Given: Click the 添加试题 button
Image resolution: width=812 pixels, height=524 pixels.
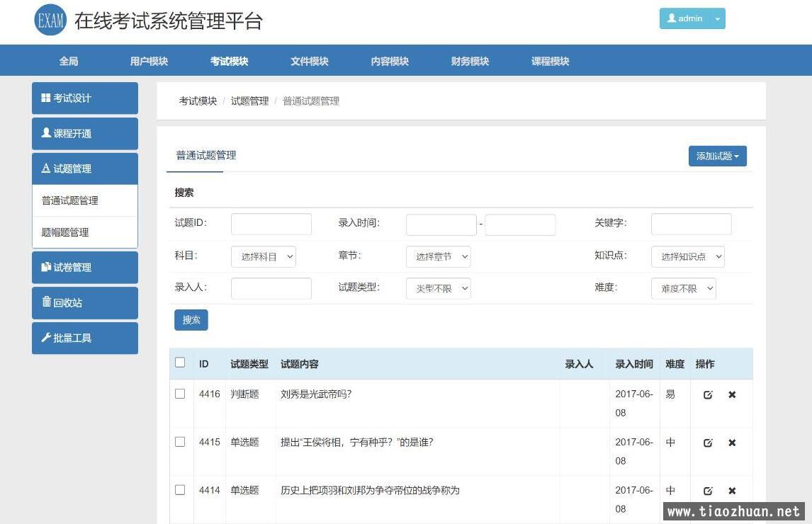Looking at the screenshot, I should pos(717,156).
